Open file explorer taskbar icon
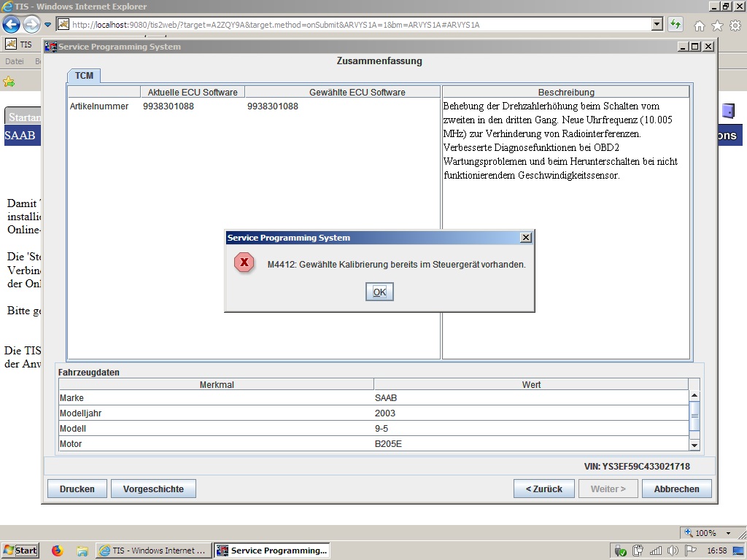The image size is (747, 560). click(x=82, y=551)
